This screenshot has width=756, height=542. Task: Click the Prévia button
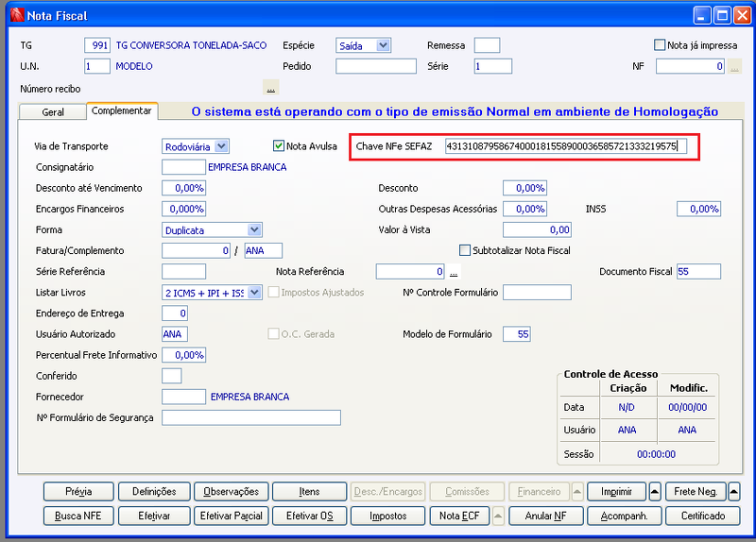(78, 491)
